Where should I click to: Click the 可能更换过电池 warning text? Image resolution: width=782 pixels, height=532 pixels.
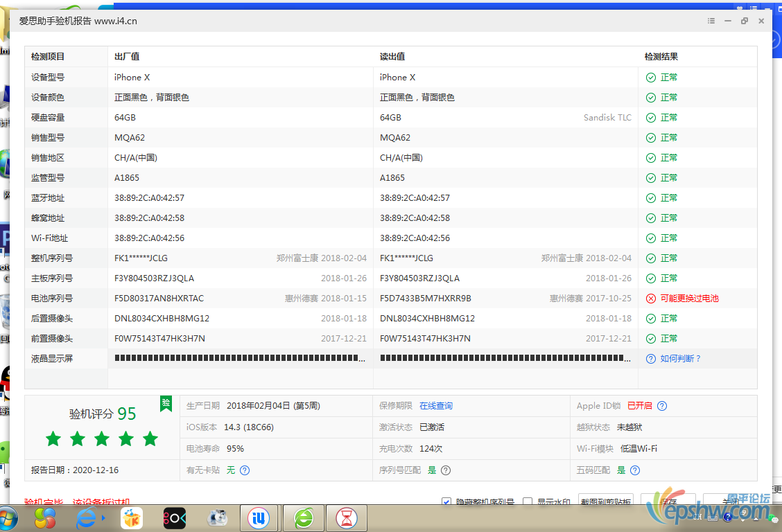689,299
